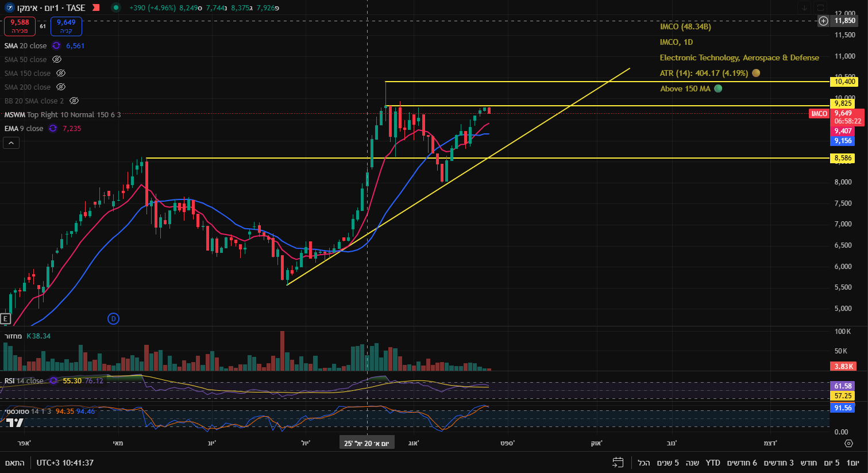Click the +390 (+4.96%) change value
The image size is (868, 473).
[x=153, y=8]
